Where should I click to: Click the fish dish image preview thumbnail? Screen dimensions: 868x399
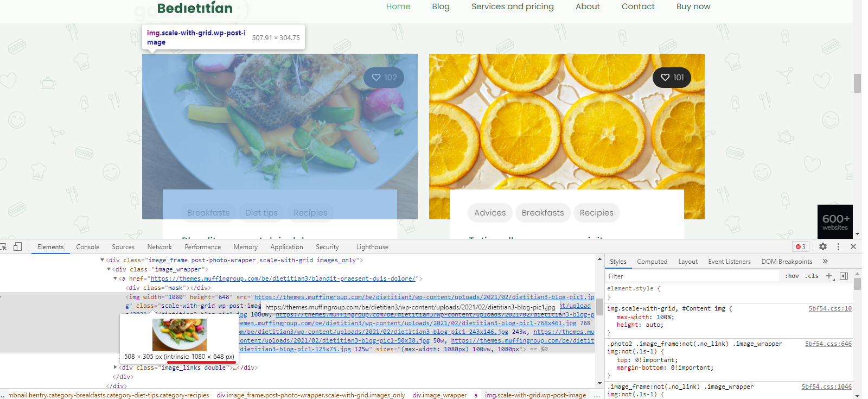point(180,335)
